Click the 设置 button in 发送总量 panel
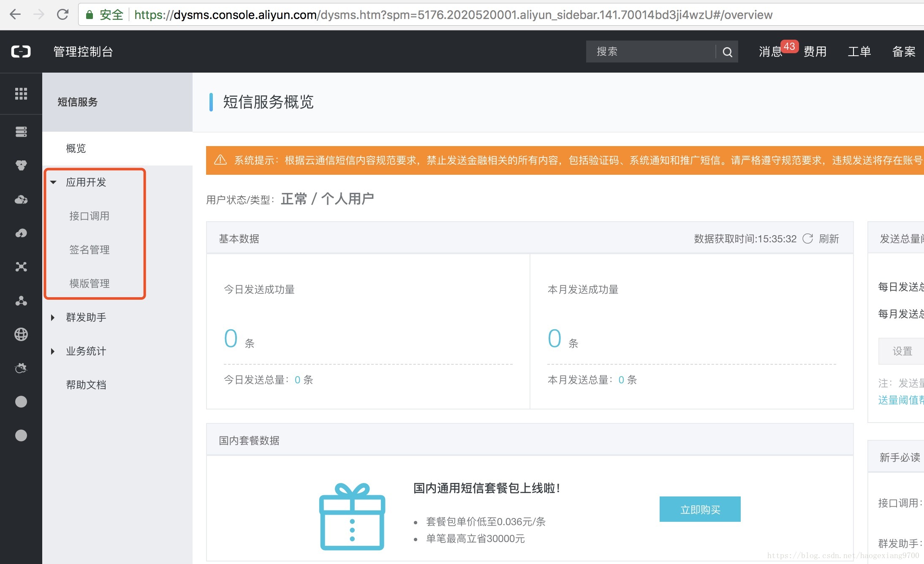This screenshot has height=564, width=924. [x=901, y=351]
